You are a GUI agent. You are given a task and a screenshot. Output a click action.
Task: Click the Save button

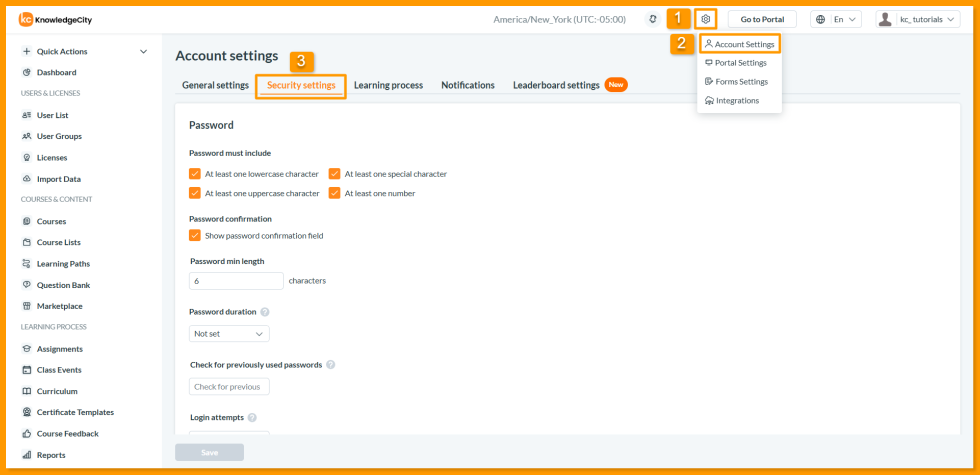[210, 453]
